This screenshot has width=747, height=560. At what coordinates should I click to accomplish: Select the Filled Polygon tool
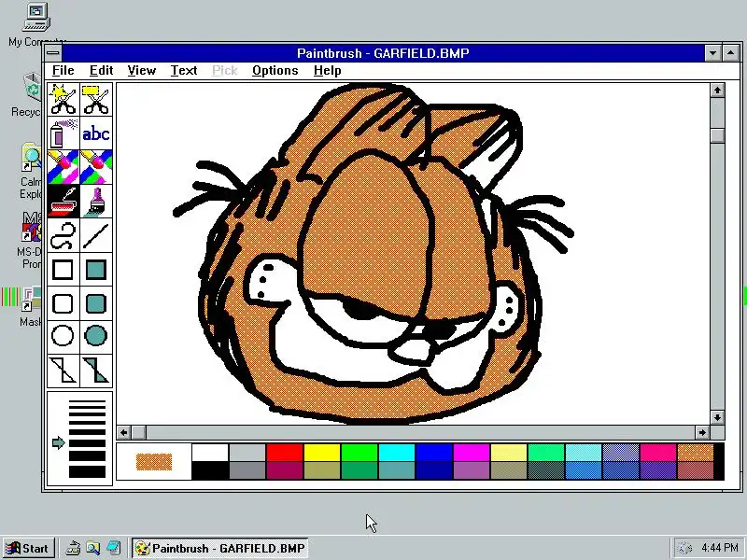96,371
